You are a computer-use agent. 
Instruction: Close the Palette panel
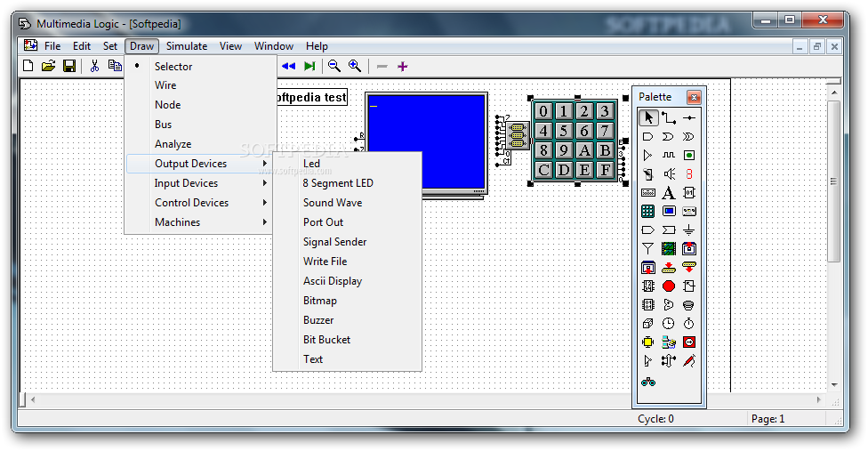click(694, 97)
